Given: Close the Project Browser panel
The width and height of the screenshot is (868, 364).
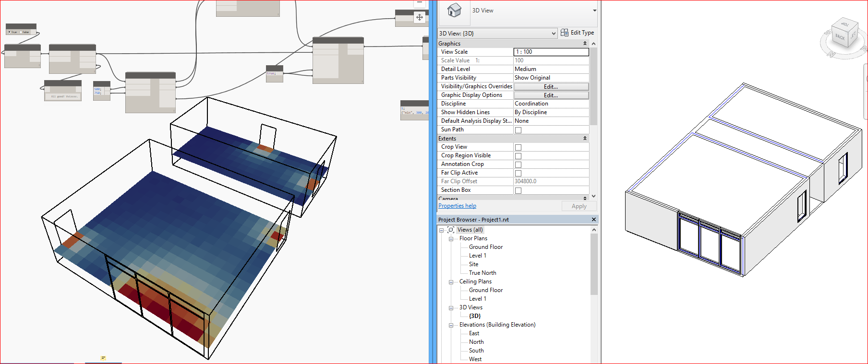Looking at the screenshot, I should pos(594,220).
